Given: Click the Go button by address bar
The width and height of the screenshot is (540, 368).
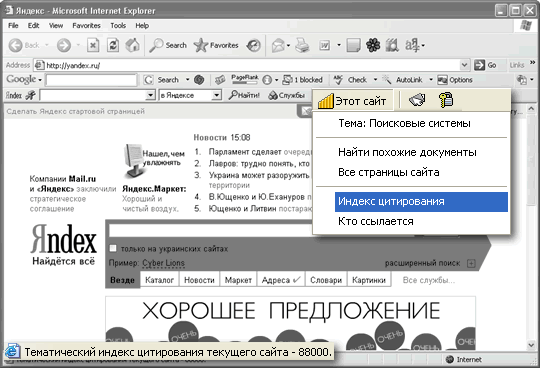Looking at the screenshot, I should point(485,65).
